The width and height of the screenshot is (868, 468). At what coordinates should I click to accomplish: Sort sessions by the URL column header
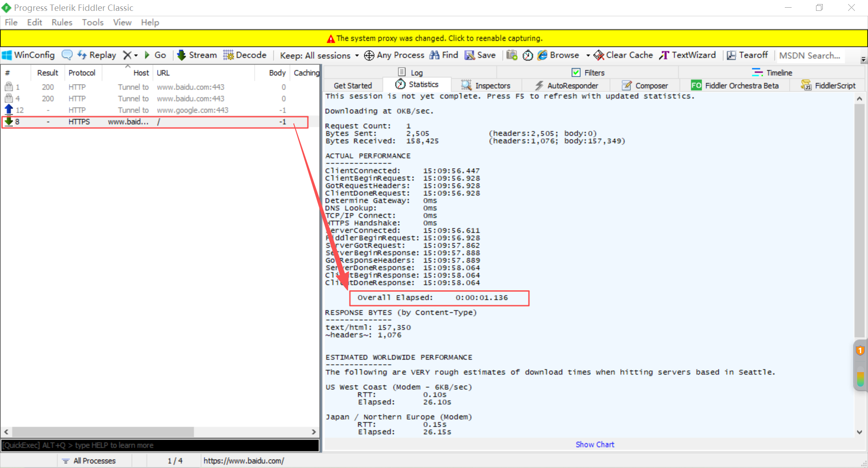(x=204, y=73)
